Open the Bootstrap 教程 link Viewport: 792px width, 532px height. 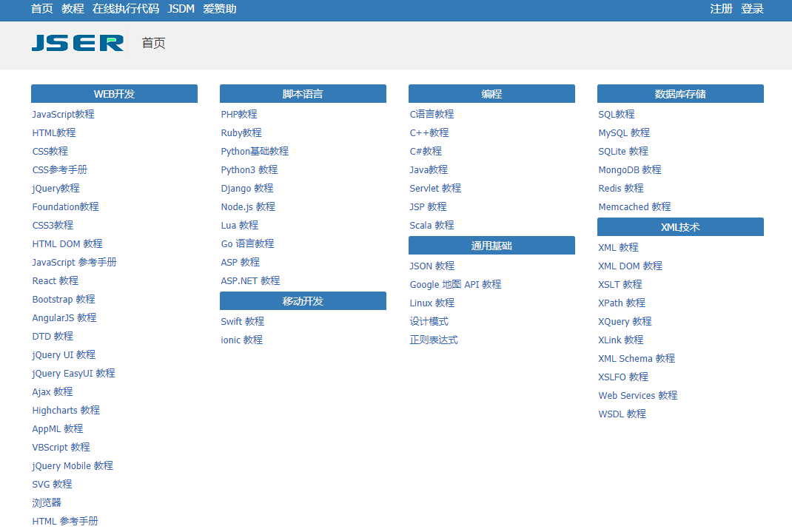pyautogui.click(x=64, y=300)
